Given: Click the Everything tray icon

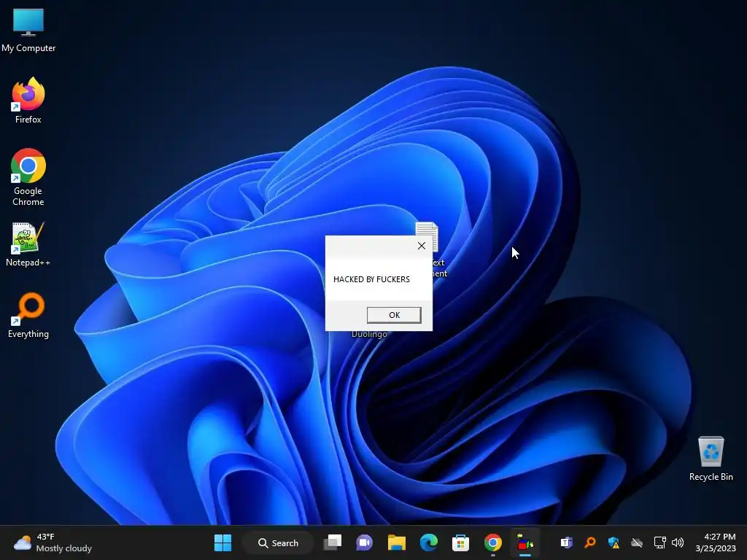Looking at the screenshot, I should point(589,542).
